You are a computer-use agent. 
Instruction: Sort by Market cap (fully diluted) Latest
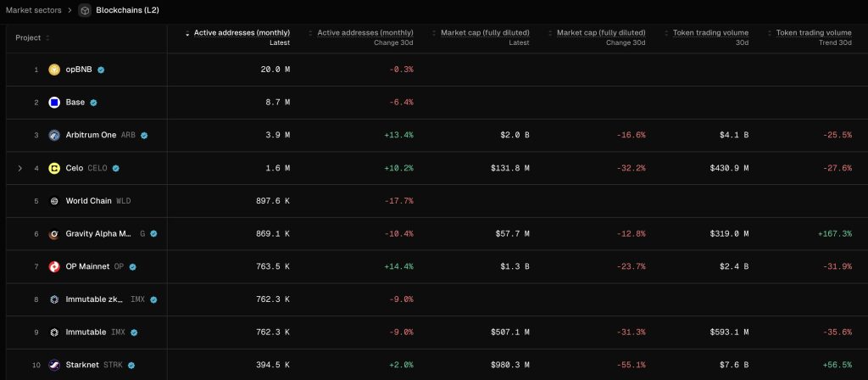pyautogui.click(x=485, y=33)
